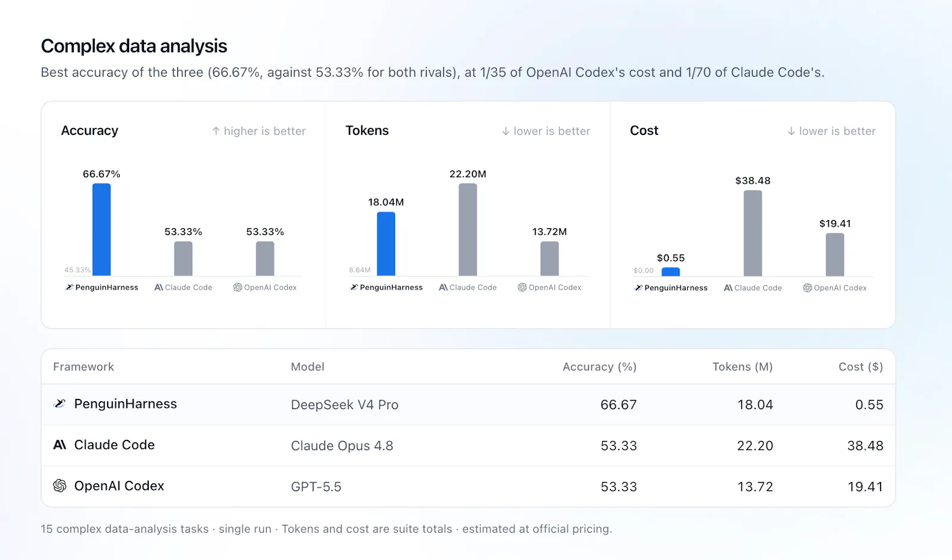Click the OpenAI Codex icon under the Tokens chart
Viewport: 952px width, 560px height.
click(x=522, y=287)
